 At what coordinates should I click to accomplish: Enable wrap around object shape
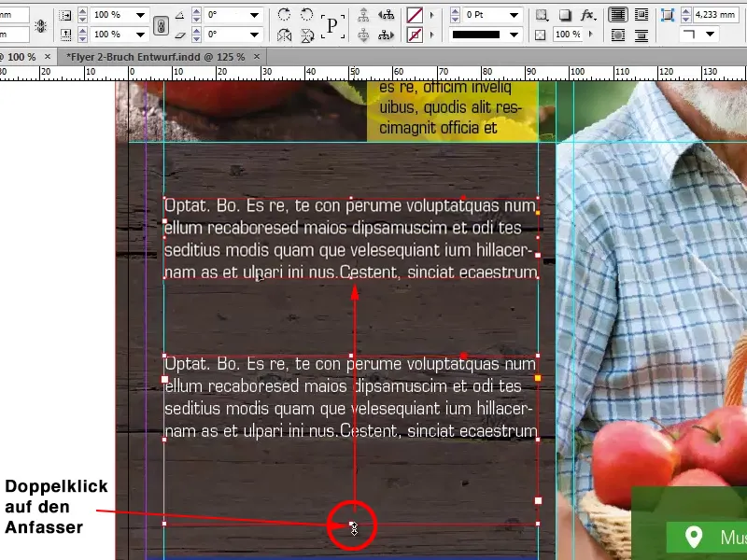[x=618, y=35]
